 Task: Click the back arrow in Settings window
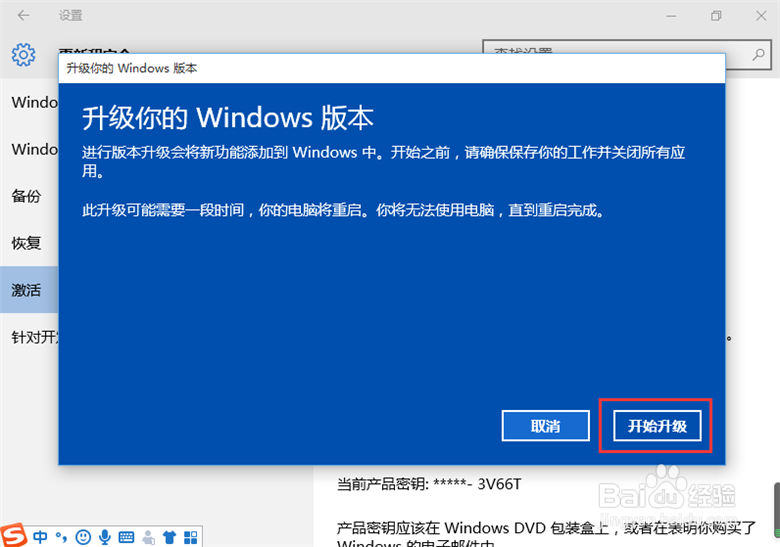(23, 15)
